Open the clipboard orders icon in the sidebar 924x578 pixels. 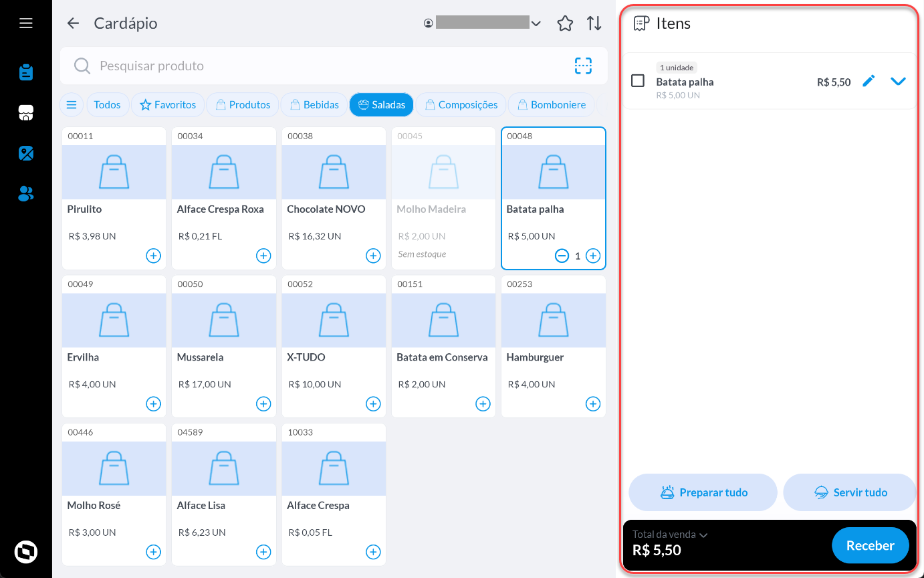click(26, 72)
